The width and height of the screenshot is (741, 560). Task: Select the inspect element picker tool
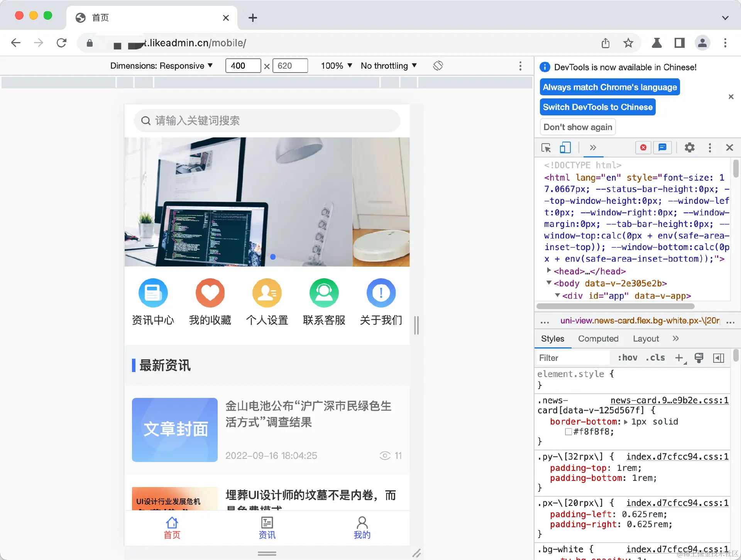(x=546, y=148)
